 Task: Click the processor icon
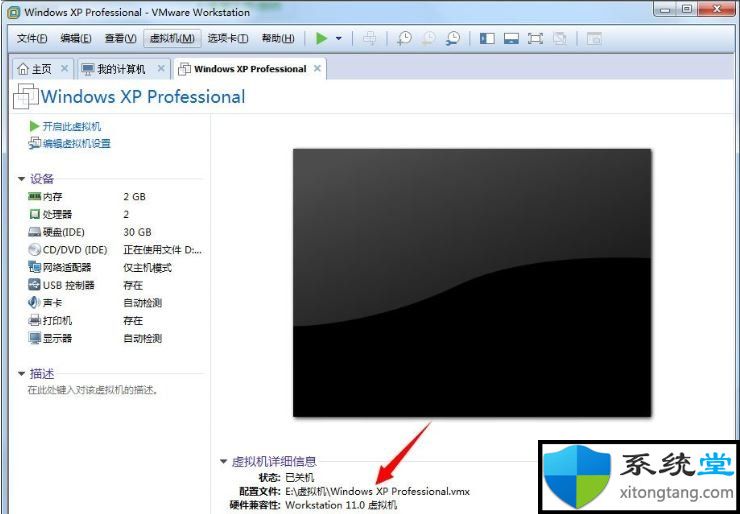34,214
